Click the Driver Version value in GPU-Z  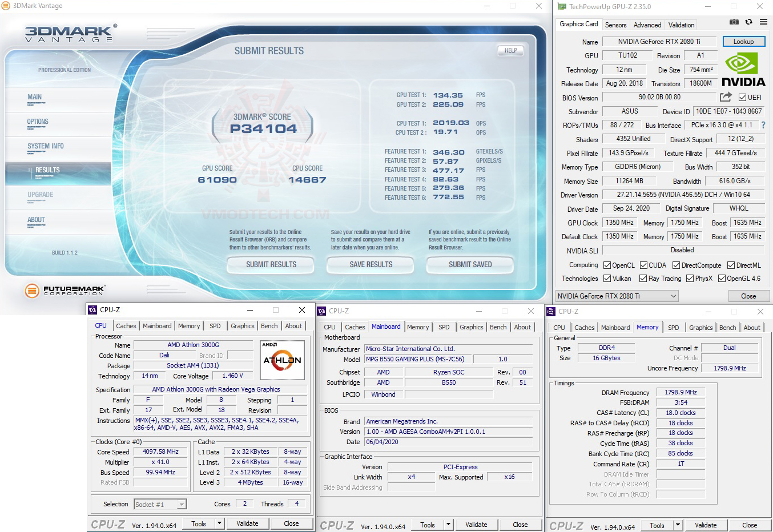pyautogui.click(x=683, y=195)
